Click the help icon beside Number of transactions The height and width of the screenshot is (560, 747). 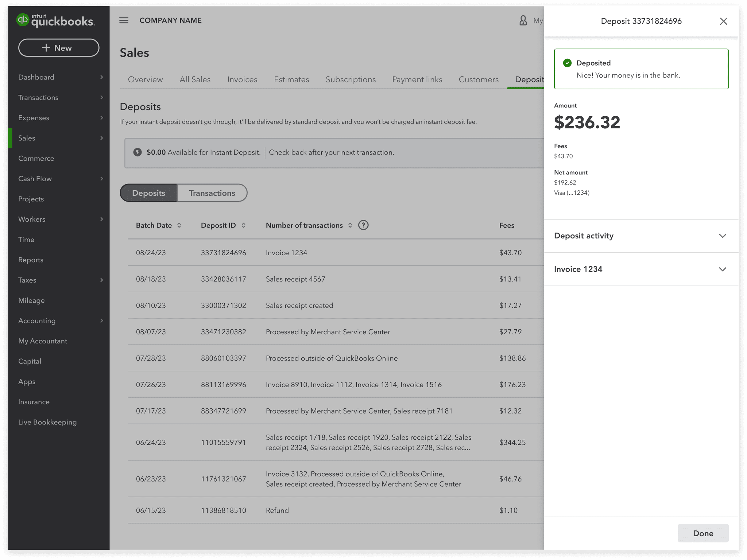(363, 225)
